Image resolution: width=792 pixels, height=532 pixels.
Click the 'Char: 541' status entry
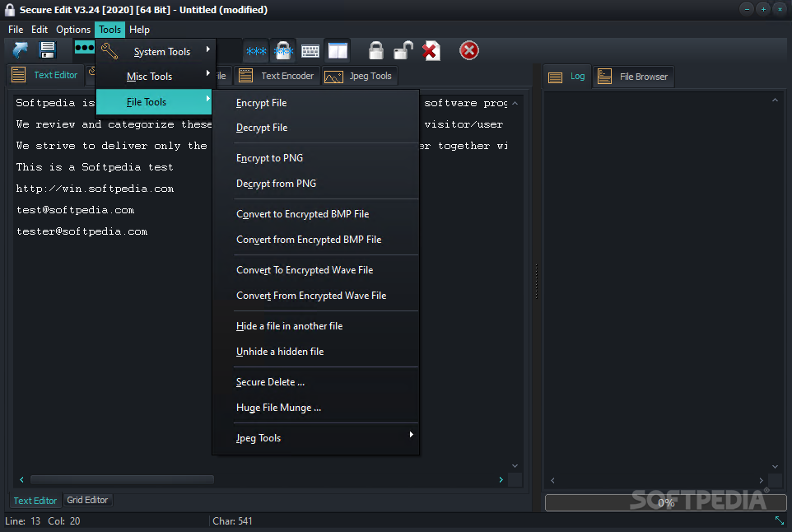pyautogui.click(x=232, y=521)
